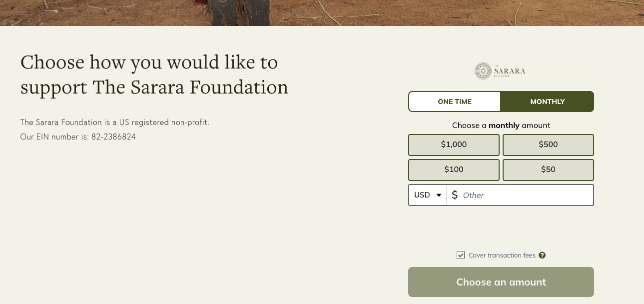Screen dimensions: 644x304
Task: Click the hero photo at the top
Action: [x=322, y=12]
